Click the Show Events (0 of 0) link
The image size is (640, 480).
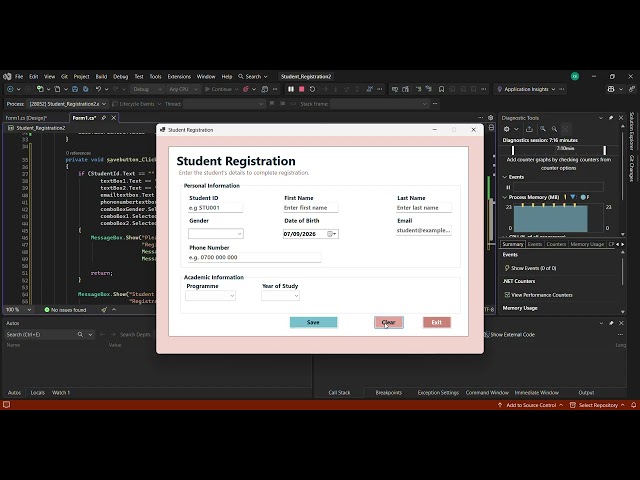tap(533, 268)
